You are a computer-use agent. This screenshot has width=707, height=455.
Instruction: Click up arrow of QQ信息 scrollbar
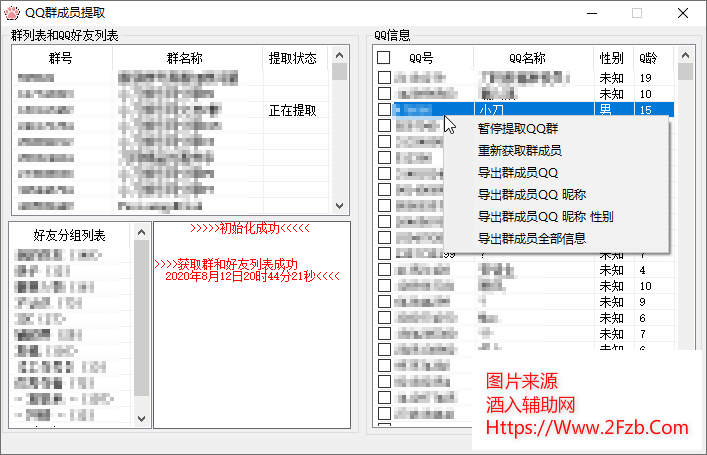pos(685,55)
